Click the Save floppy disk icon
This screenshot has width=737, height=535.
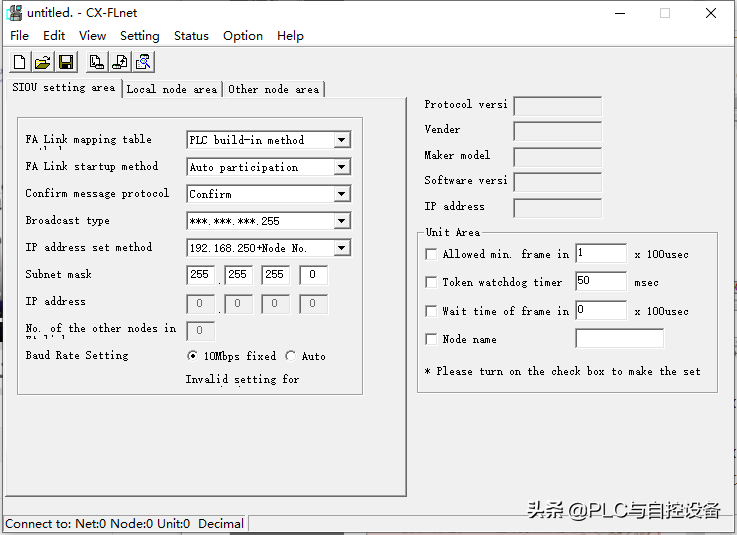point(66,63)
